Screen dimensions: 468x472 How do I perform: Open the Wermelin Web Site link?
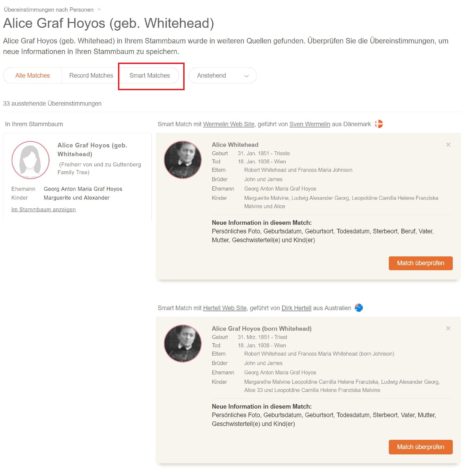click(229, 124)
